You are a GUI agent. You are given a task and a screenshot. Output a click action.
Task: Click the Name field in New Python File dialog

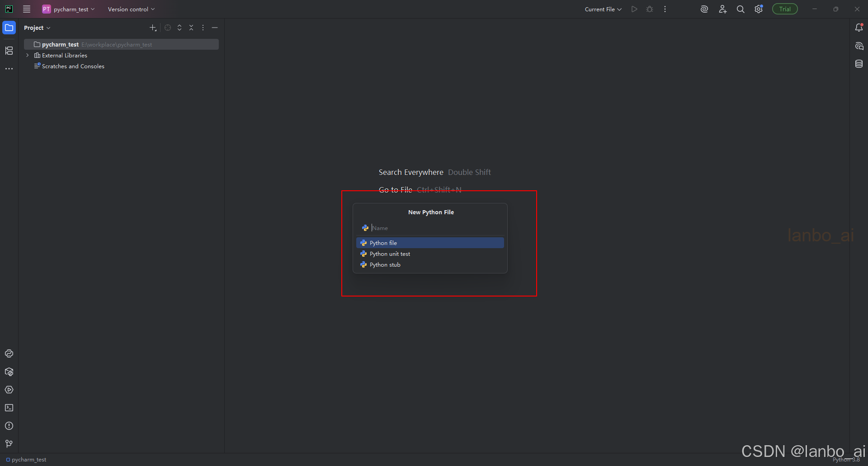pos(430,228)
